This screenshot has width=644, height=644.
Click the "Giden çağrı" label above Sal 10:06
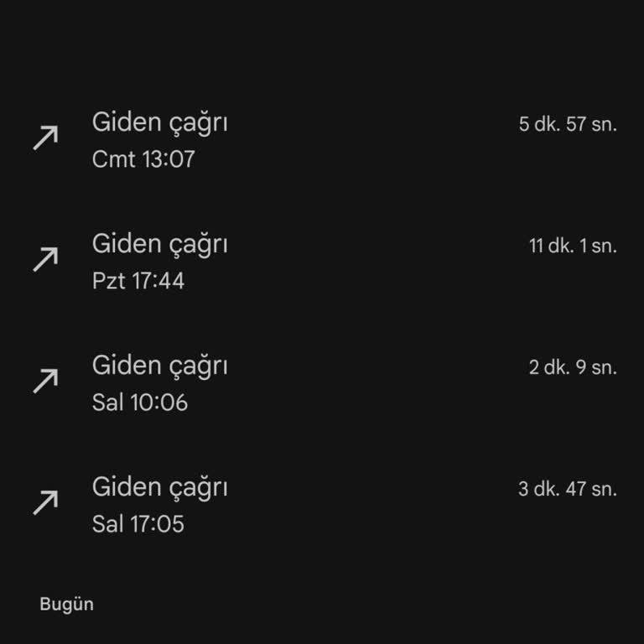click(x=159, y=366)
